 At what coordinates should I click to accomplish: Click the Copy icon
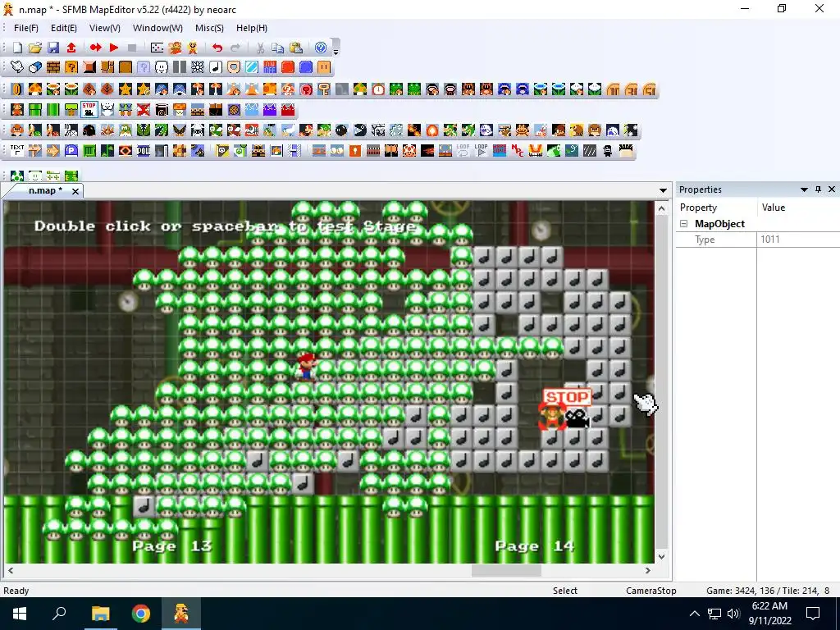[x=277, y=48]
